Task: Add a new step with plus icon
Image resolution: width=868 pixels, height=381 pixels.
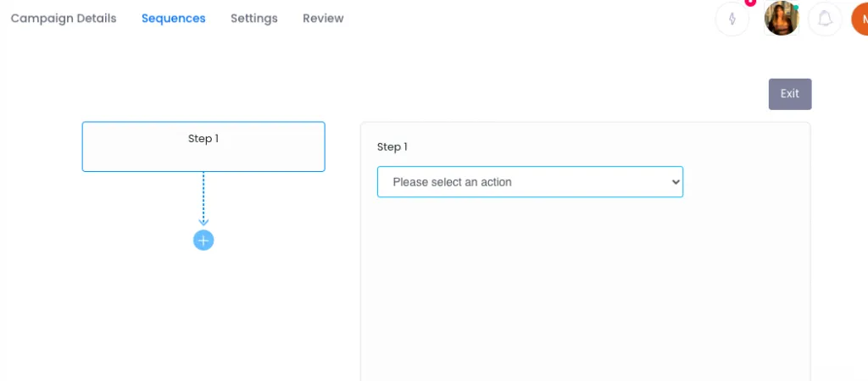Action: [203, 240]
